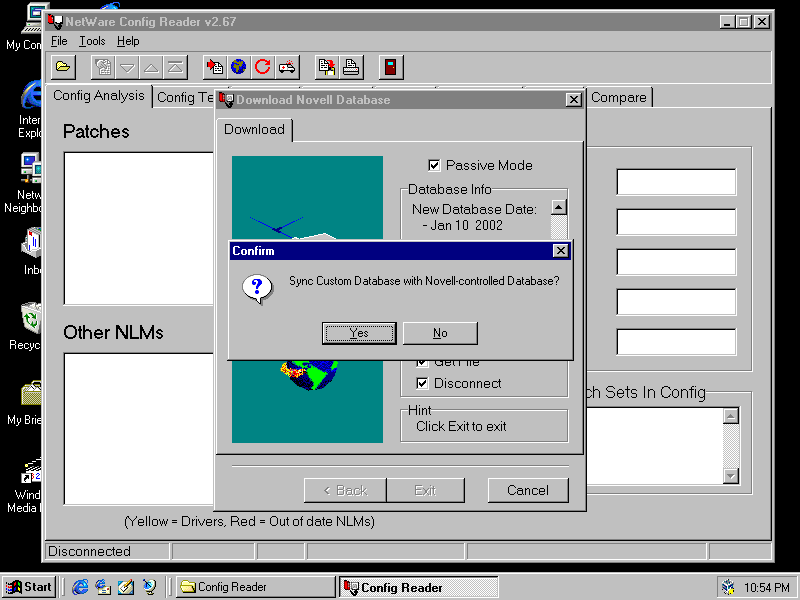Click the system tray scheduler icon
The height and width of the screenshot is (600, 800).
(729, 587)
